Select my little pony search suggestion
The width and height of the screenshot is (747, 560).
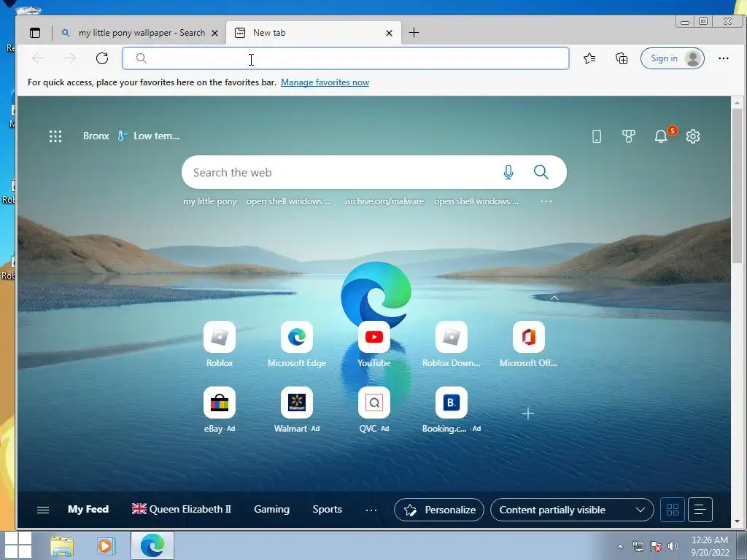pos(210,201)
